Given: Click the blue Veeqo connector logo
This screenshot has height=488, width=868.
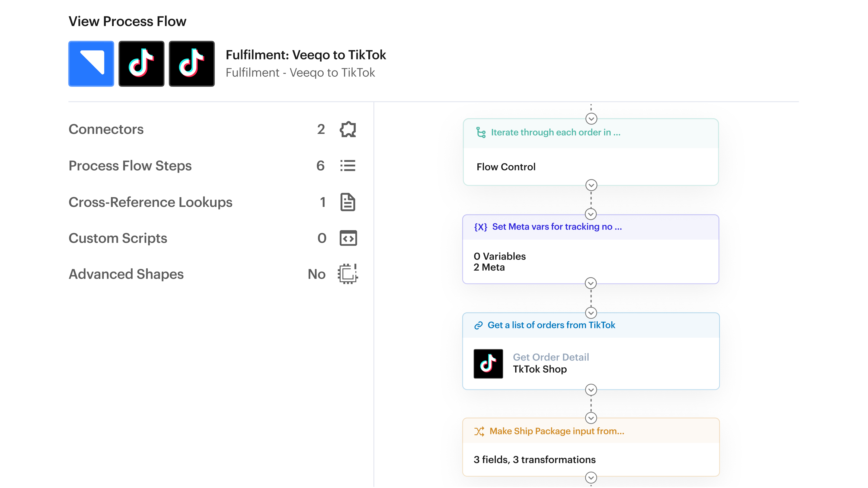Looking at the screenshot, I should pos(91,64).
